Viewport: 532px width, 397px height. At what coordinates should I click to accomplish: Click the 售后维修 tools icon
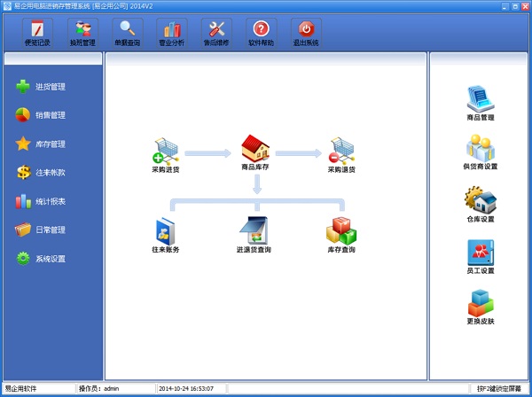coord(216,33)
